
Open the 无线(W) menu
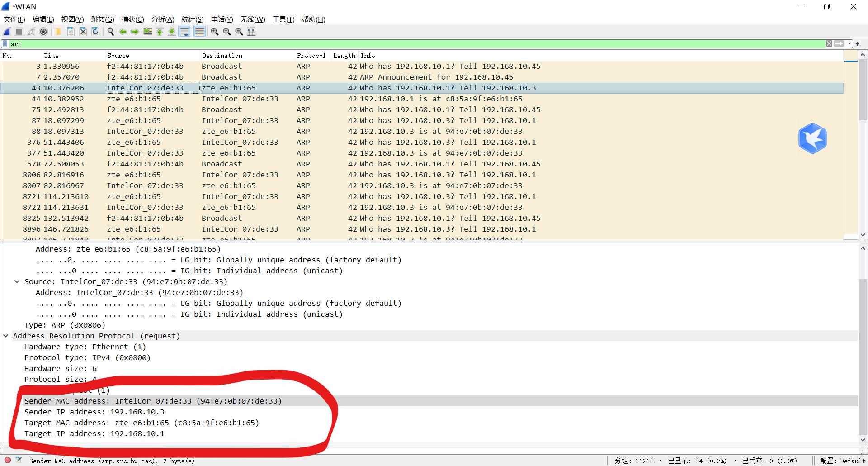coord(253,19)
